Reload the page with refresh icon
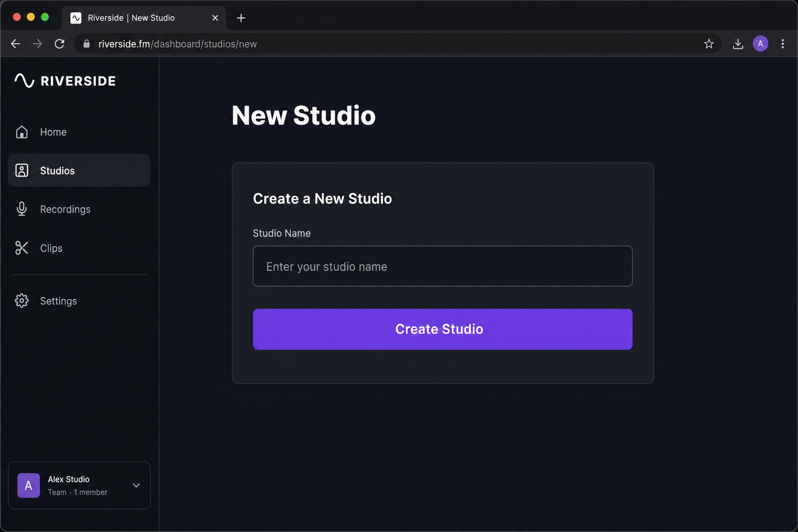Screen dimensions: 798x532 point(60,44)
